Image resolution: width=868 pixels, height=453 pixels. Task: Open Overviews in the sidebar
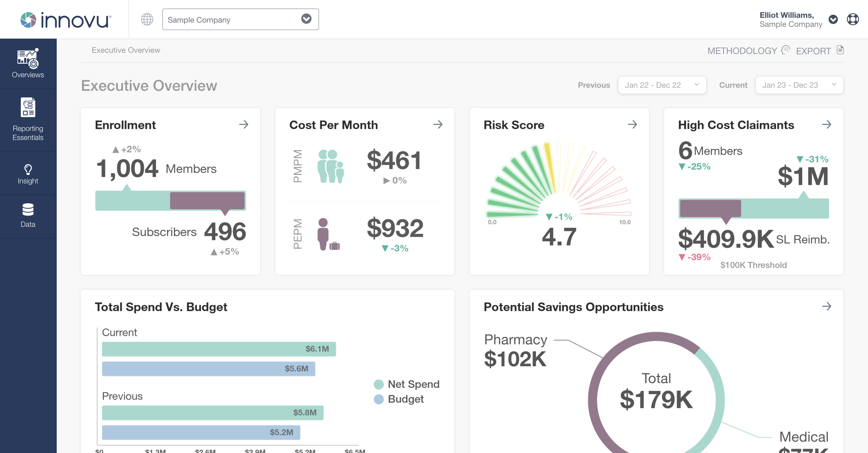[x=28, y=63]
